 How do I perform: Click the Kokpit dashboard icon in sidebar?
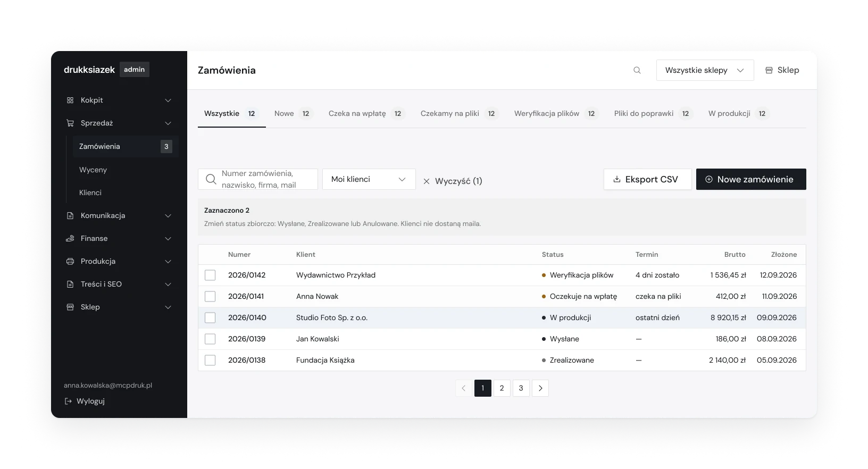click(70, 100)
